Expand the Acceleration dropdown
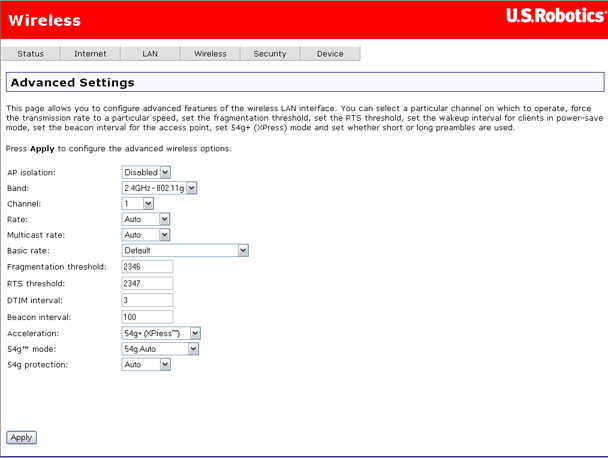 tap(161, 333)
